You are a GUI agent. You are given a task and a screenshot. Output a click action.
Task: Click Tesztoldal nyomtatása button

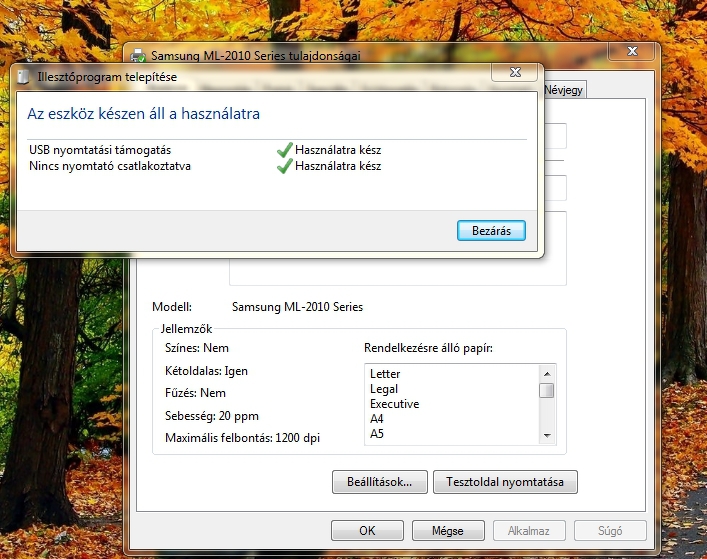[505, 482]
